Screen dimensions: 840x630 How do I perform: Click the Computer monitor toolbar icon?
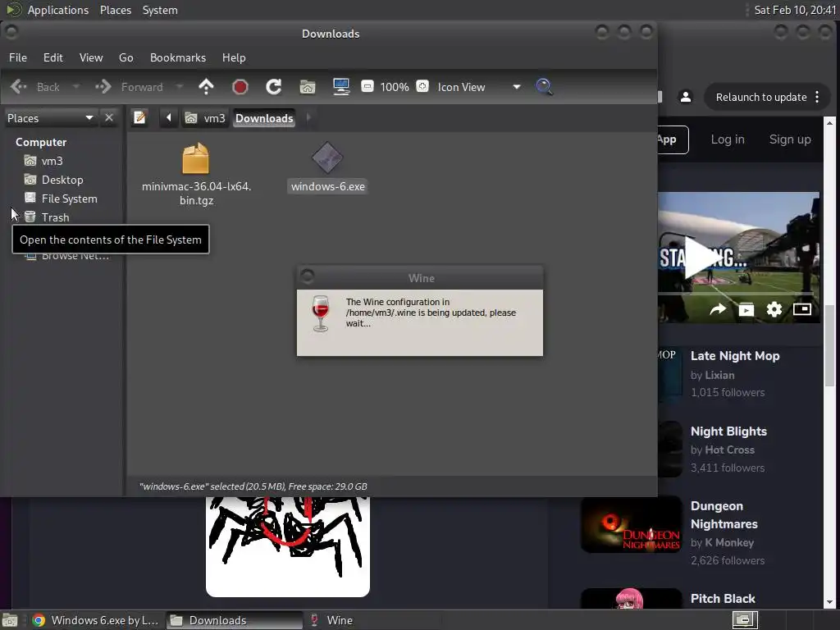tap(341, 87)
